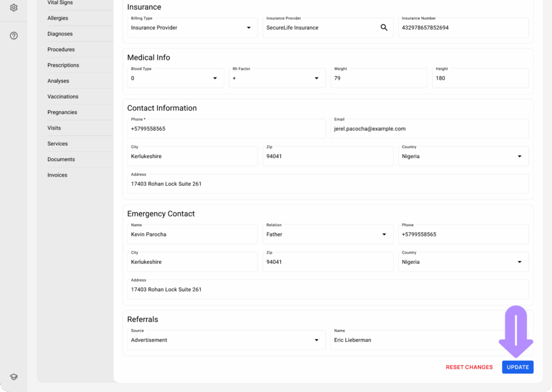This screenshot has width=552, height=392.
Task: Select Vaccinations from the side menu
Action: coord(63,96)
